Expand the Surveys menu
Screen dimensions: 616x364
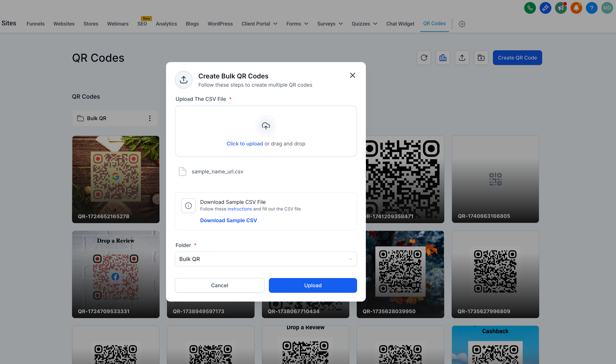[330, 24]
